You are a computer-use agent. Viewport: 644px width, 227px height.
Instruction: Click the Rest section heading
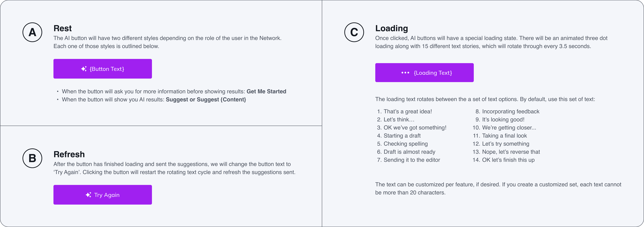tap(63, 28)
